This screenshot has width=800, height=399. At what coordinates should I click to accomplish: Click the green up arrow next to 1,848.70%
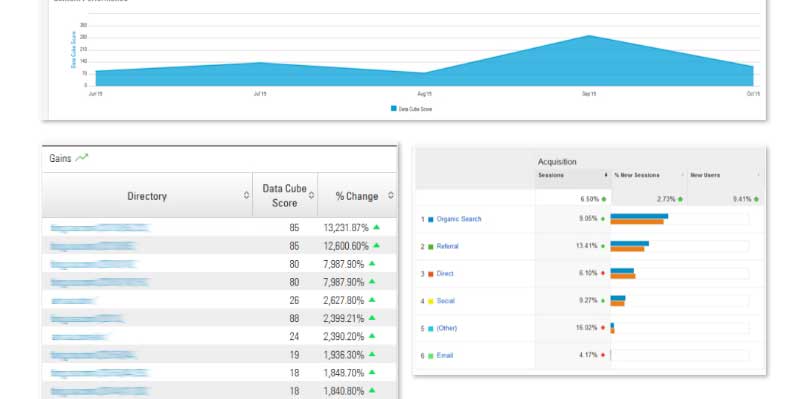click(372, 372)
